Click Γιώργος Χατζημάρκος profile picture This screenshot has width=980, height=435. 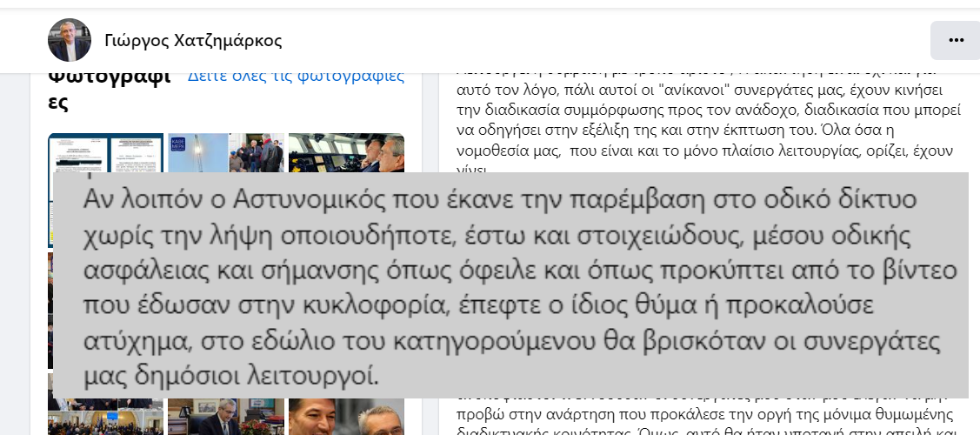(x=70, y=40)
